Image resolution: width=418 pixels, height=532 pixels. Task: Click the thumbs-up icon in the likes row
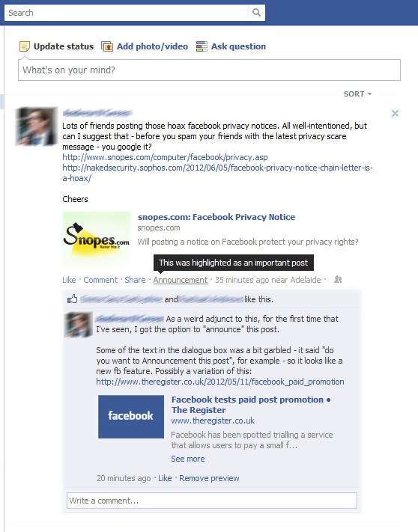coord(73,299)
